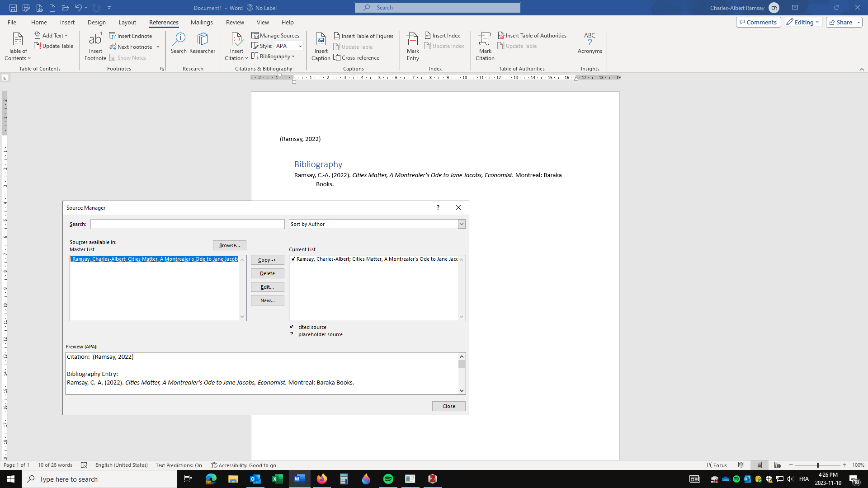The width and height of the screenshot is (868, 488).
Task: Click Cross-reference
Action: pos(356,57)
